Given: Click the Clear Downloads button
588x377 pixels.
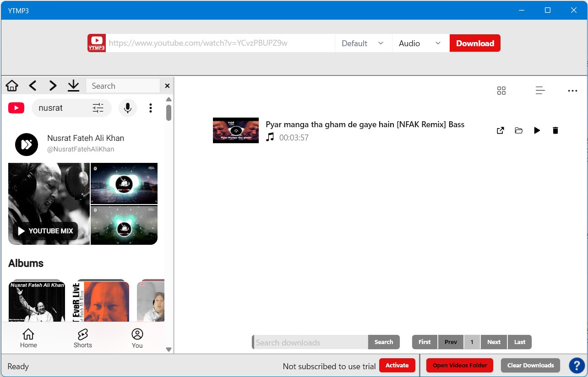Looking at the screenshot, I should pyautogui.click(x=530, y=365).
